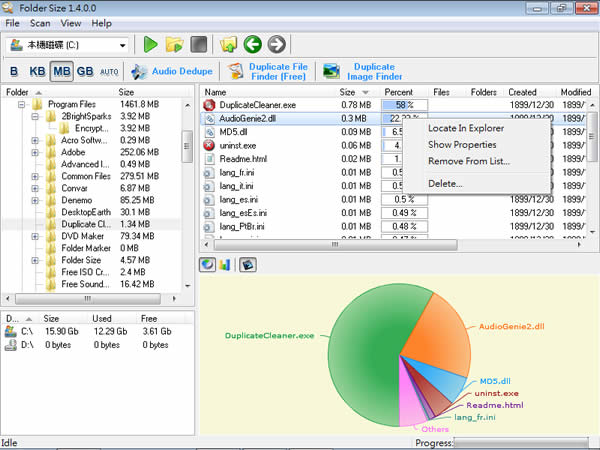Screen dimensions: 600x450
Task: Enable AUTO size unit mode
Action: [110, 71]
